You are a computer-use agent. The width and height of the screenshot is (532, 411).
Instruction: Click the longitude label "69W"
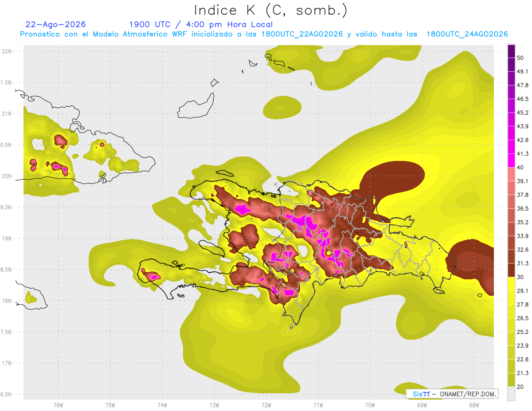click(x=422, y=405)
